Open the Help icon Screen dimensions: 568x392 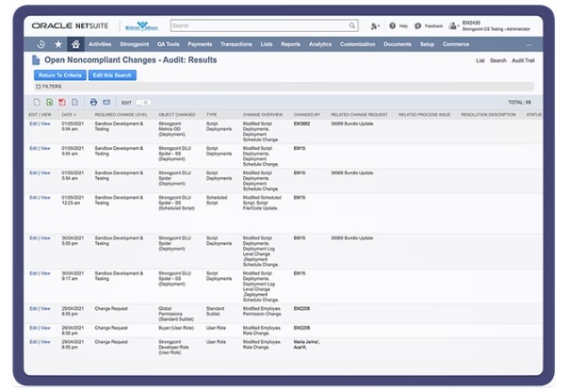[x=393, y=26]
